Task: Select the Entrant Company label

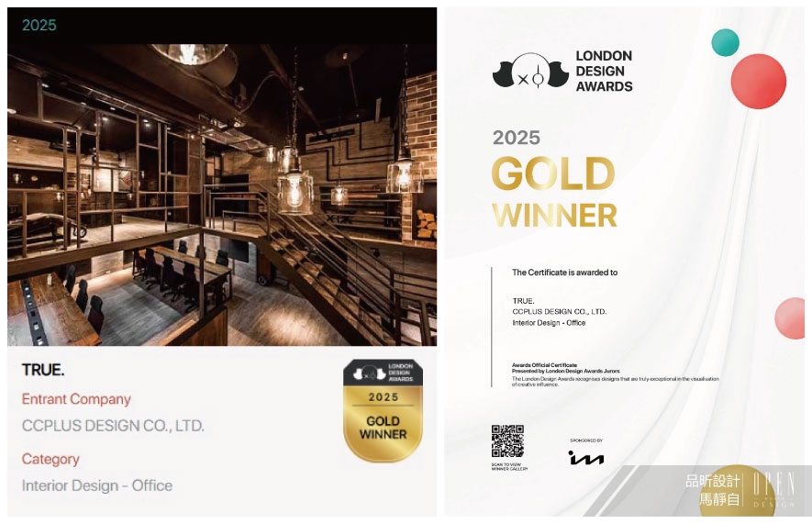Action: pos(76,399)
